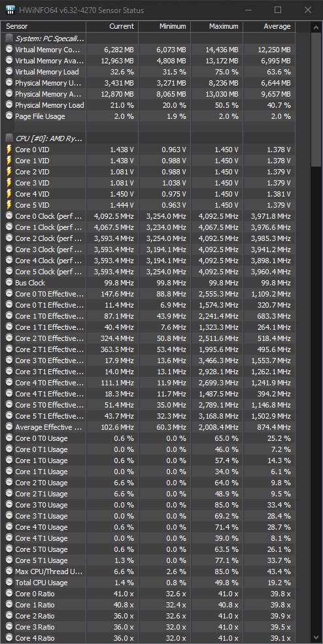
Task: Click the Average column header
Action: pyautogui.click(x=269, y=26)
